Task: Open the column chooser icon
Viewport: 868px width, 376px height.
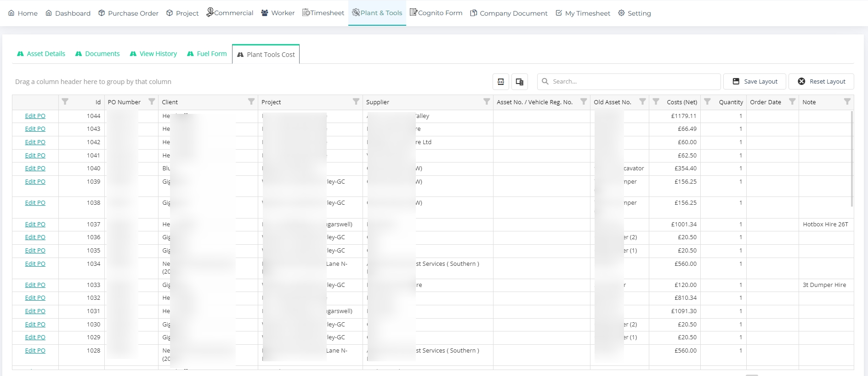Action: (x=519, y=82)
